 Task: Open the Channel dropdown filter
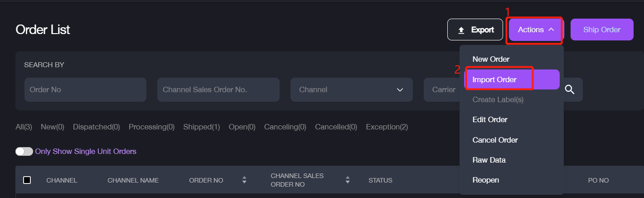(351, 90)
